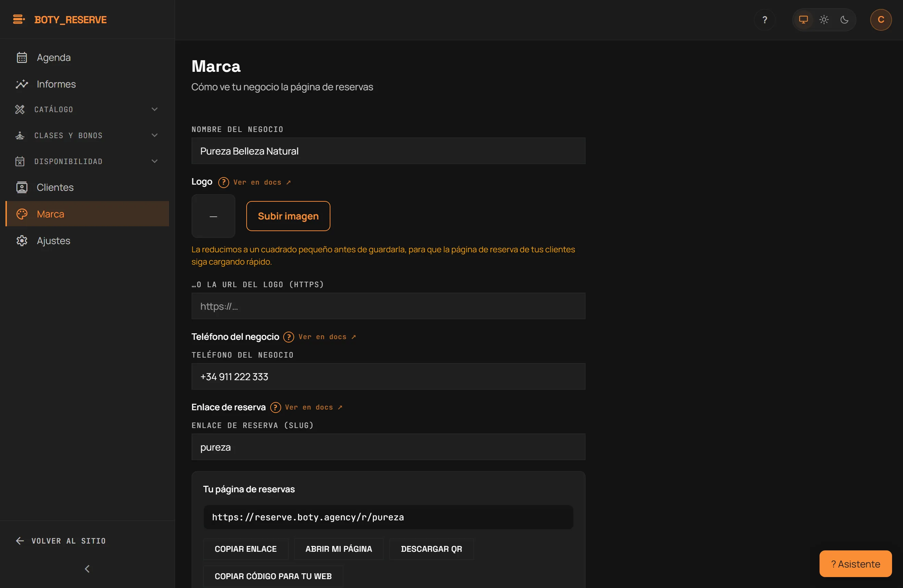Viewport: 903px width, 588px height.
Task: Expand the Catálogo section chevron
Action: tap(154, 109)
